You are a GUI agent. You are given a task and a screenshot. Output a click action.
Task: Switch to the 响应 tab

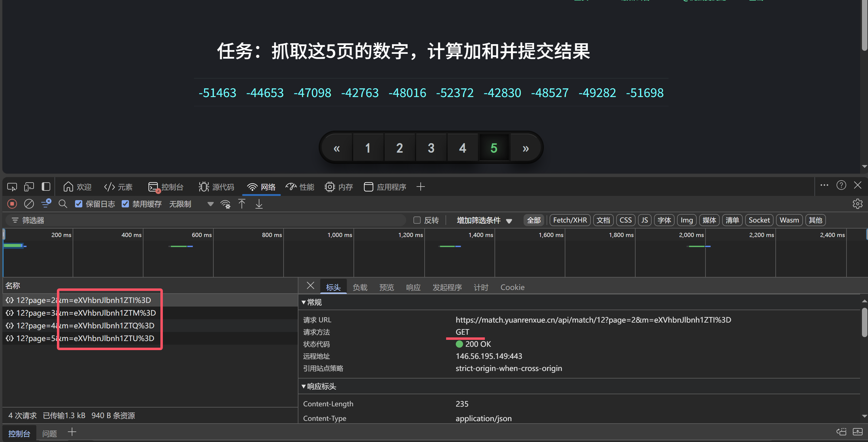pyautogui.click(x=413, y=287)
